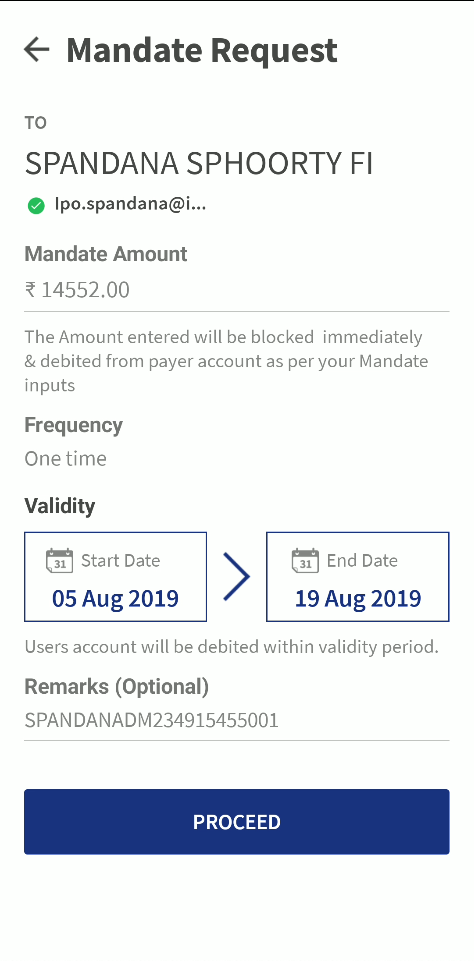
Task: Tap the Mandate Amount field showing 14552.00
Action: (x=237, y=290)
